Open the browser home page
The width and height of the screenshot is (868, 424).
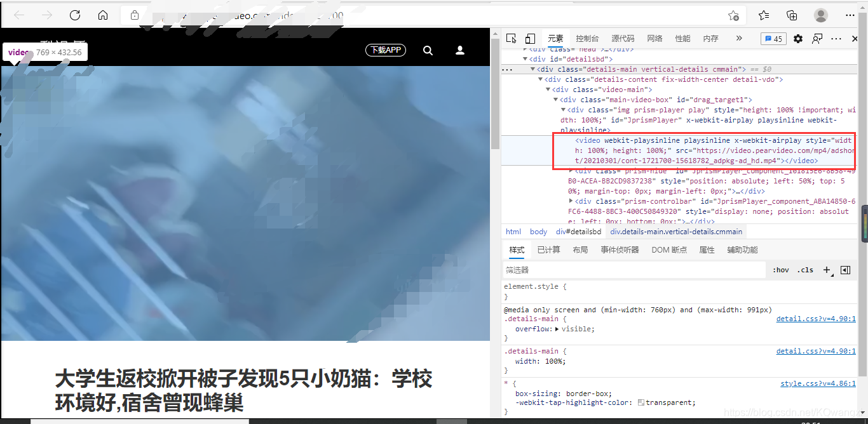pyautogui.click(x=103, y=15)
